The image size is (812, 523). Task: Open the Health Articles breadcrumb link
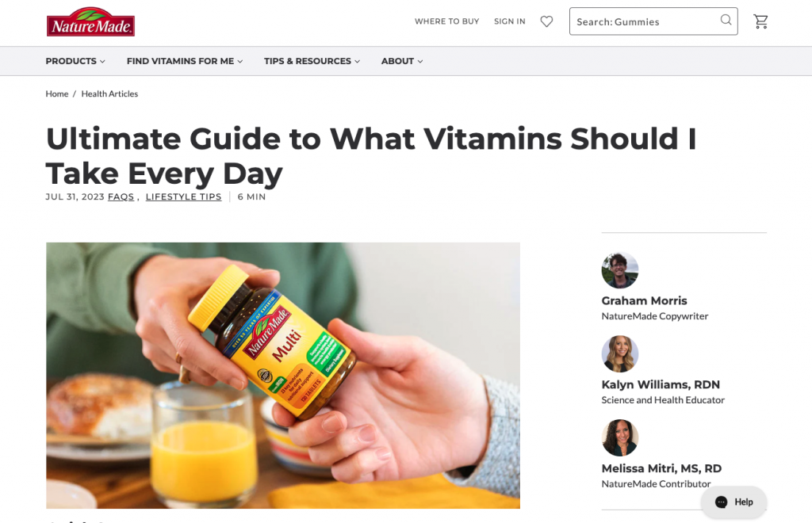coord(109,94)
